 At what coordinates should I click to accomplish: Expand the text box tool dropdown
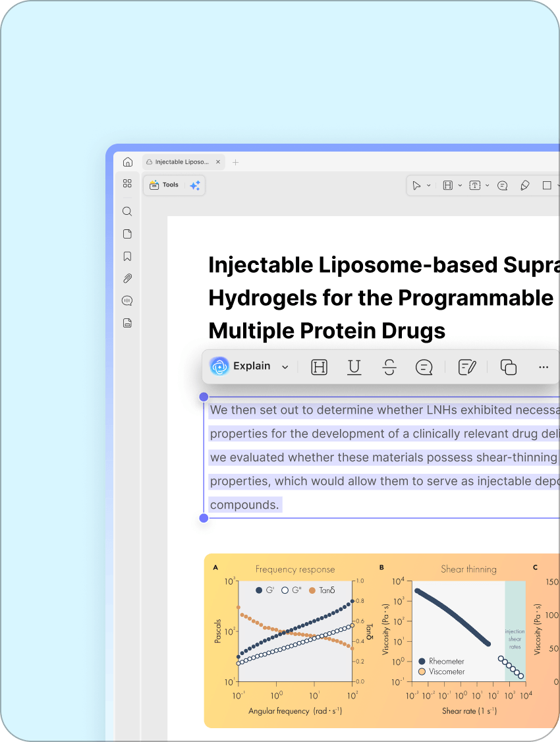click(487, 186)
